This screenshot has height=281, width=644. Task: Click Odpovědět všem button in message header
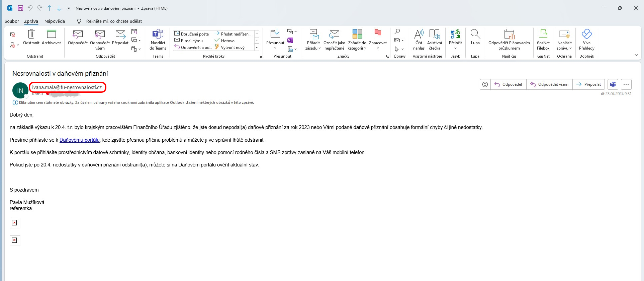[549, 84]
